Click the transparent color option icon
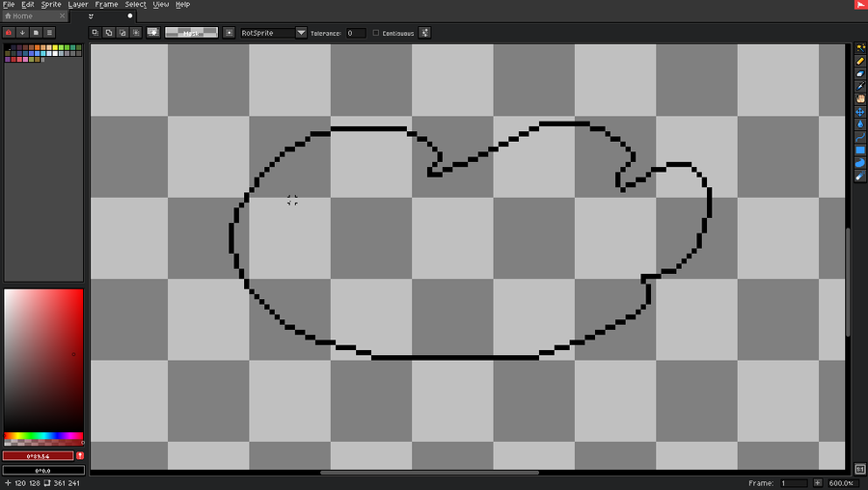868x490 pixels. [x=153, y=33]
